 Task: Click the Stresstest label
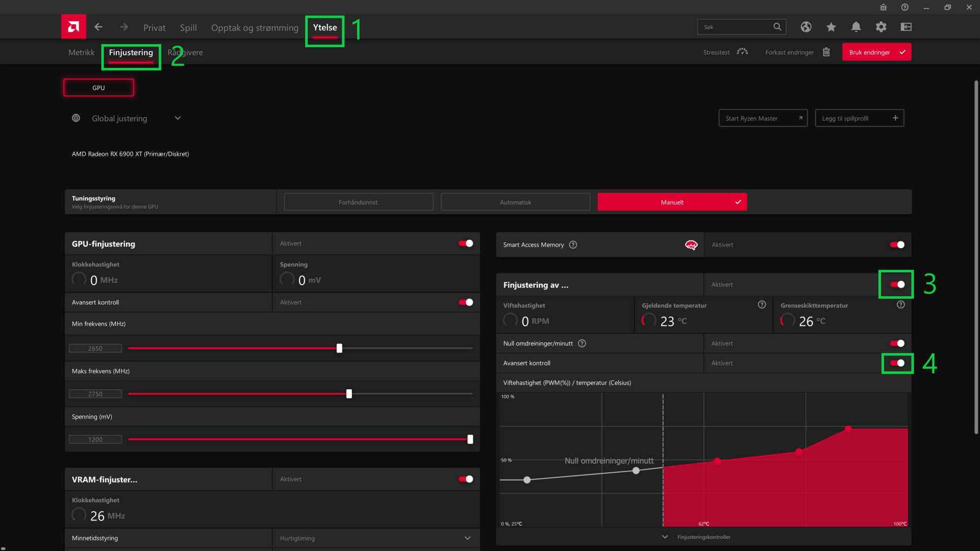click(x=716, y=52)
